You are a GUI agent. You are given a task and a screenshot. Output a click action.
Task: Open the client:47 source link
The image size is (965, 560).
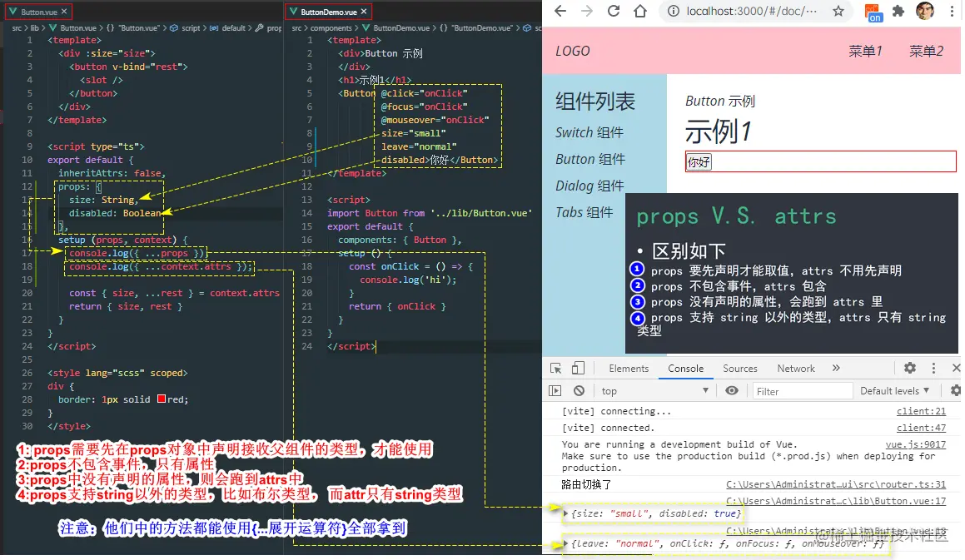(x=921, y=428)
